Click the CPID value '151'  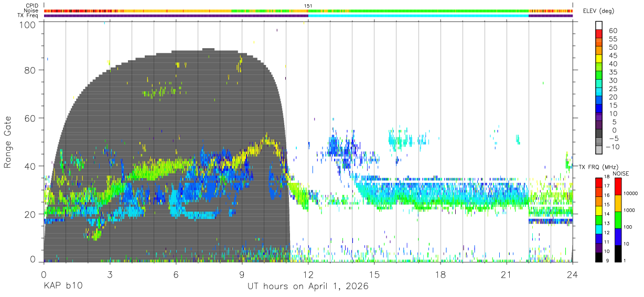308,6
